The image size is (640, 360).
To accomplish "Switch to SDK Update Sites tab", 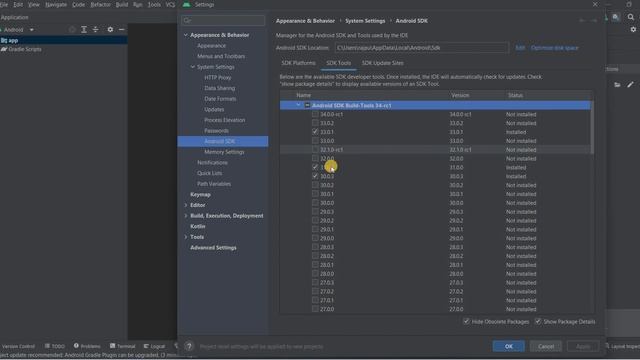I will pyautogui.click(x=382, y=63).
